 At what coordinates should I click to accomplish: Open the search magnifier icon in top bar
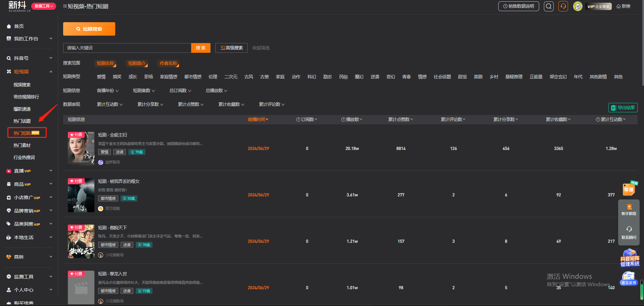tap(549, 6)
